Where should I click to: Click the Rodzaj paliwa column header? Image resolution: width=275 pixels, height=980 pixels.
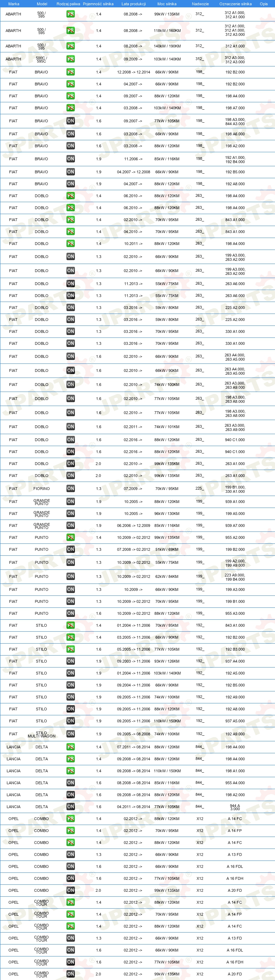point(68,4)
